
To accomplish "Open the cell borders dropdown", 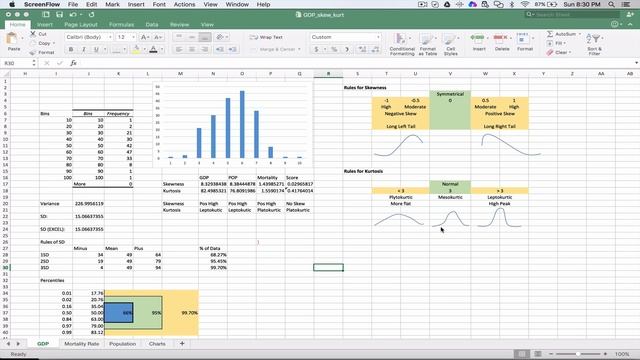I will coord(124,49).
